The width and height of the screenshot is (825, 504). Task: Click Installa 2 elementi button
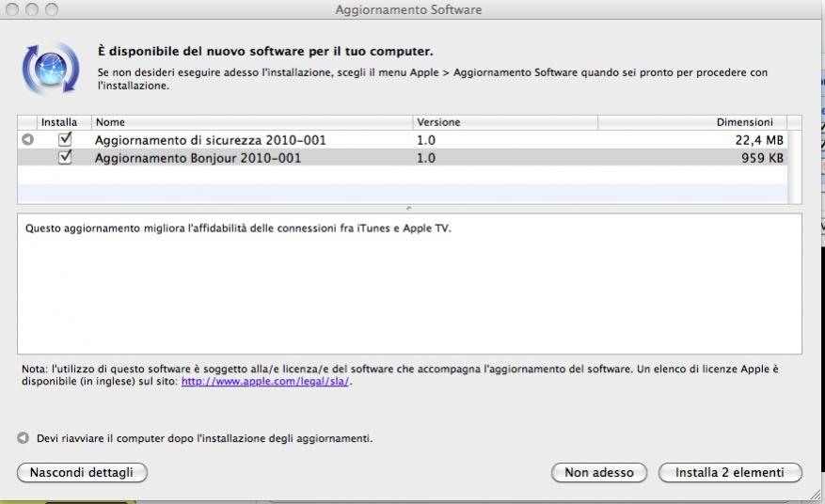[x=730, y=472]
